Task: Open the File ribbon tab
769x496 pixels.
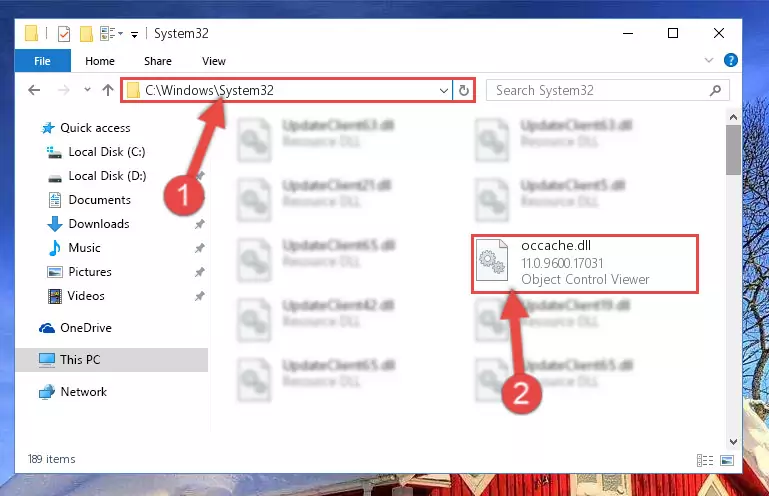Action: (43, 61)
